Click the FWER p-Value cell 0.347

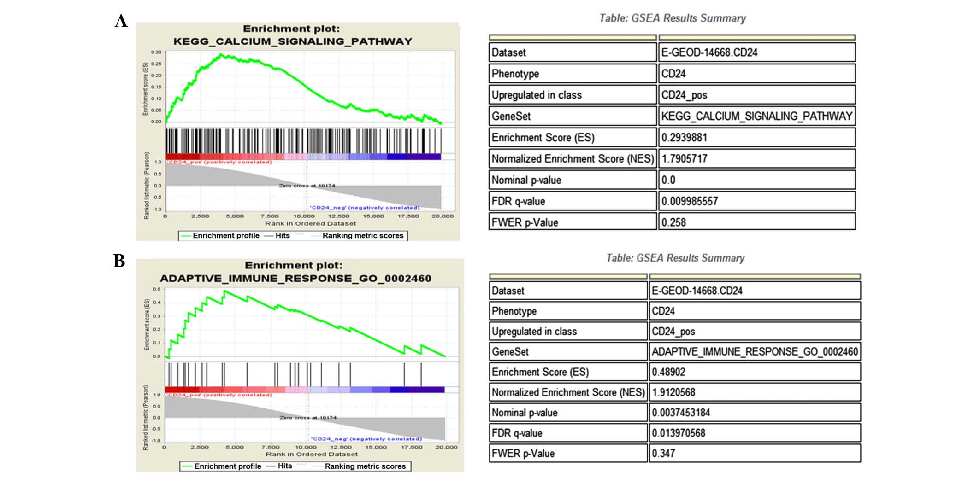[663, 453]
